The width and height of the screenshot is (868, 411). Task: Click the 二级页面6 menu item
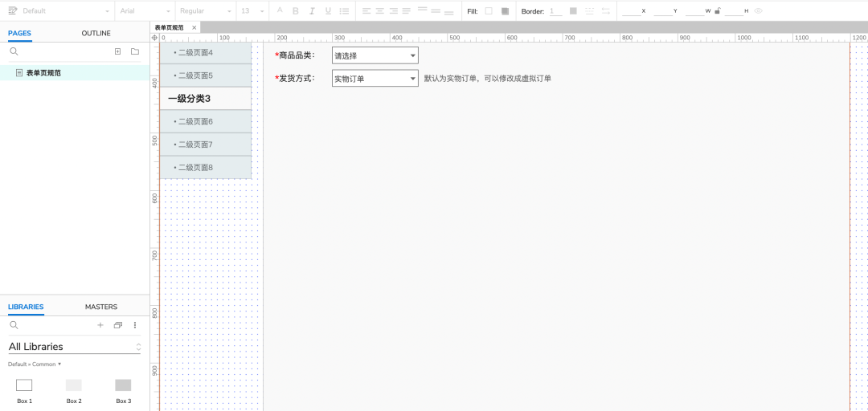click(x=206, y=121)
